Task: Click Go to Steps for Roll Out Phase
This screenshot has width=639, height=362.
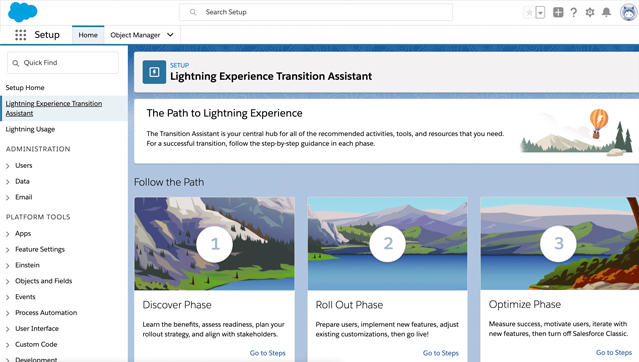Action: [x=441, y=353]
